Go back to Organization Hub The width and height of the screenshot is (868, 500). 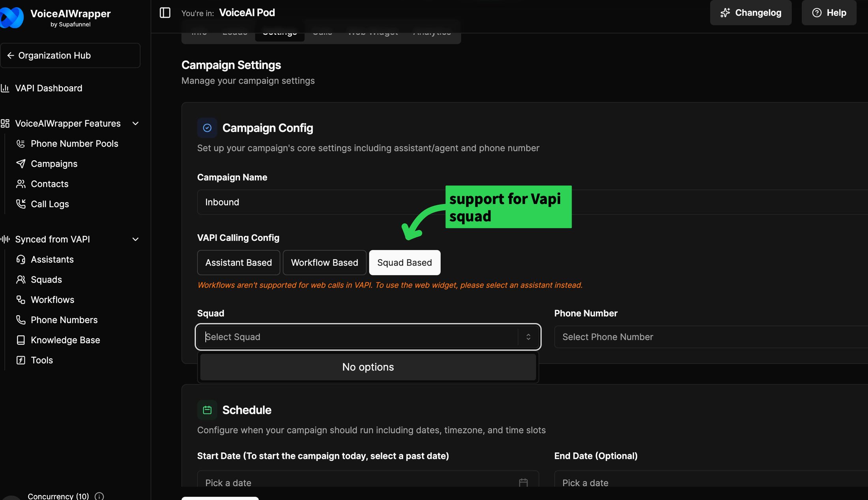pyautogui.click(x=70, y=56)
